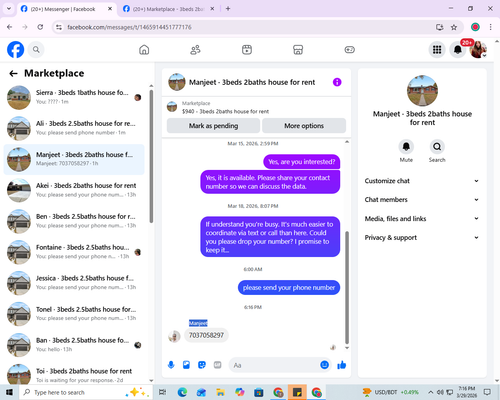The height and width of the screenshot is (400, 500).
Task: Expand the Chat members section
Action: (x=422, y=200)
